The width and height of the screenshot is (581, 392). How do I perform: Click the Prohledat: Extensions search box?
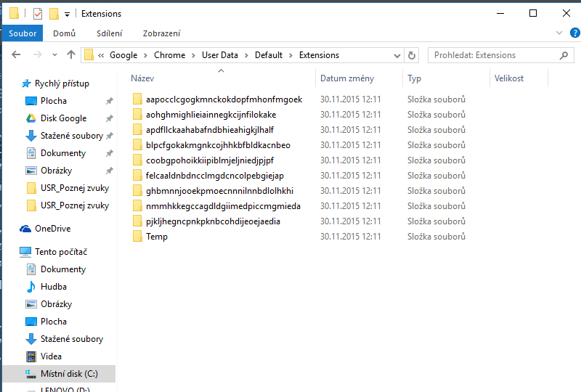(x=494, y=55)
